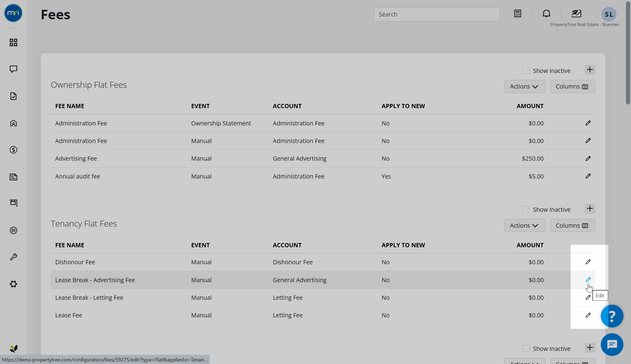Open Actions dropdown for Ownership Flat Fees
The image size is (631, 364).
tap(525, 86)
